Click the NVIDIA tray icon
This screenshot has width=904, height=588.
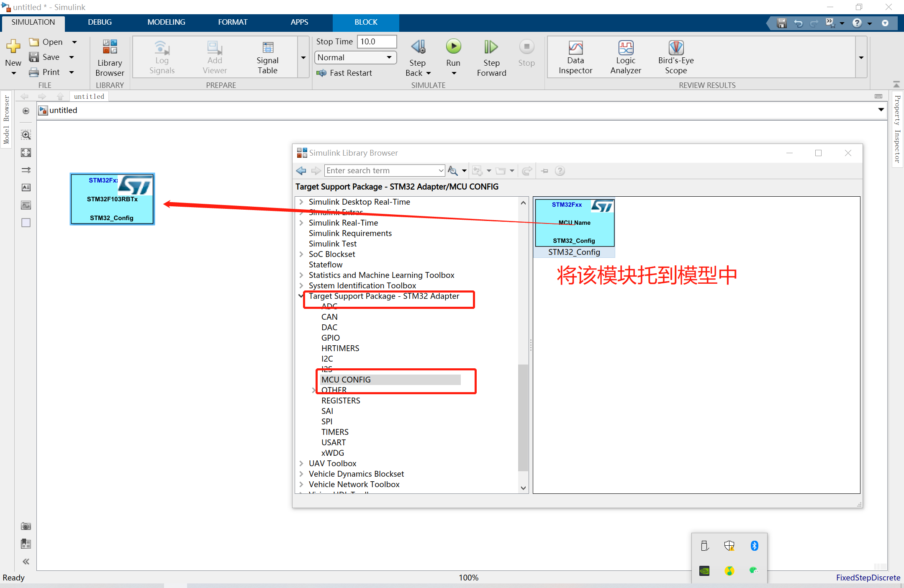(704, 571)
